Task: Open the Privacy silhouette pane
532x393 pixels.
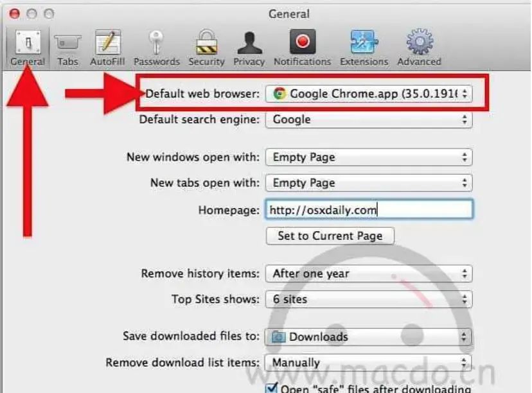Action: point(249,48)
